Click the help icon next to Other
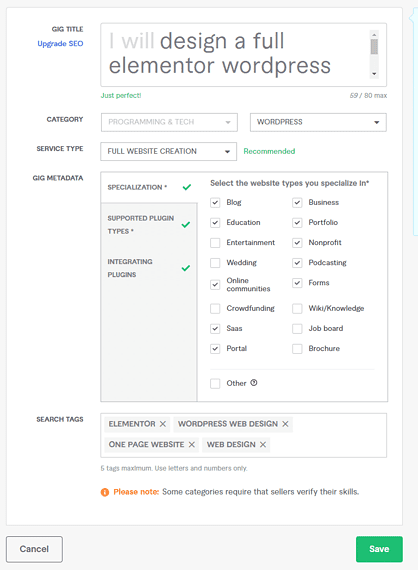Viewport: 418px width, 570px height. click(254, 383)
